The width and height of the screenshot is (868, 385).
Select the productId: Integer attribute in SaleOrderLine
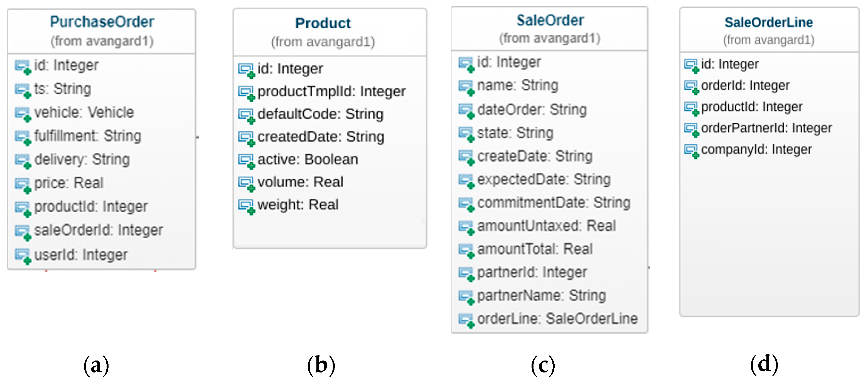pyautogui.click(x=751, y=107)
